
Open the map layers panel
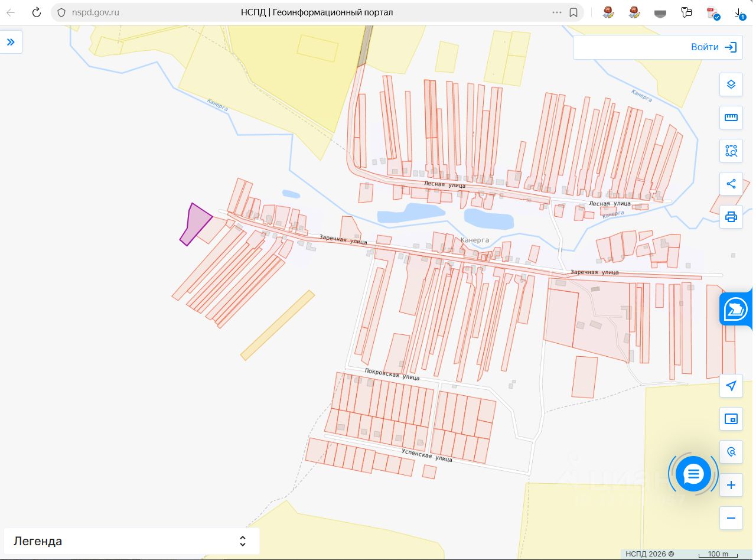tap(731, 84)
